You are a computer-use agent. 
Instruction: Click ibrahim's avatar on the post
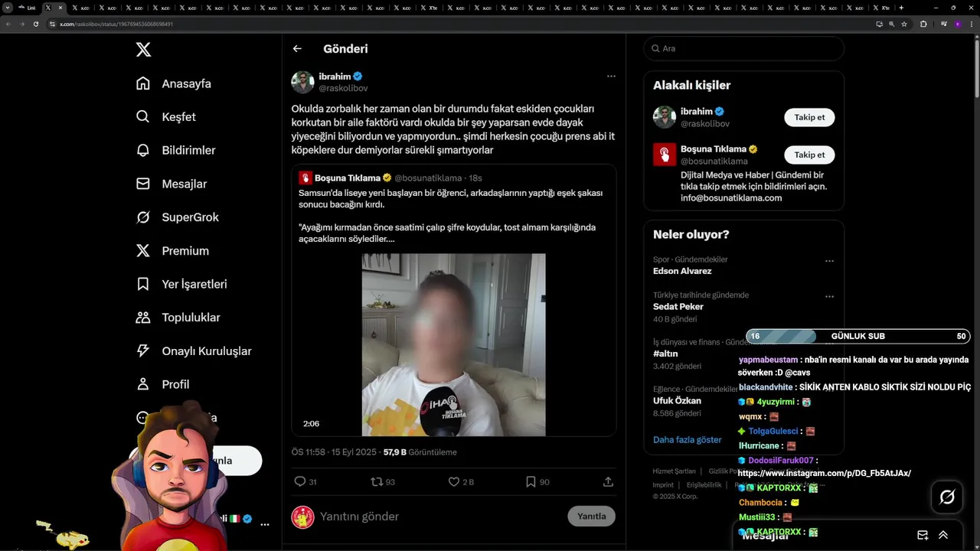coord(302,82)
